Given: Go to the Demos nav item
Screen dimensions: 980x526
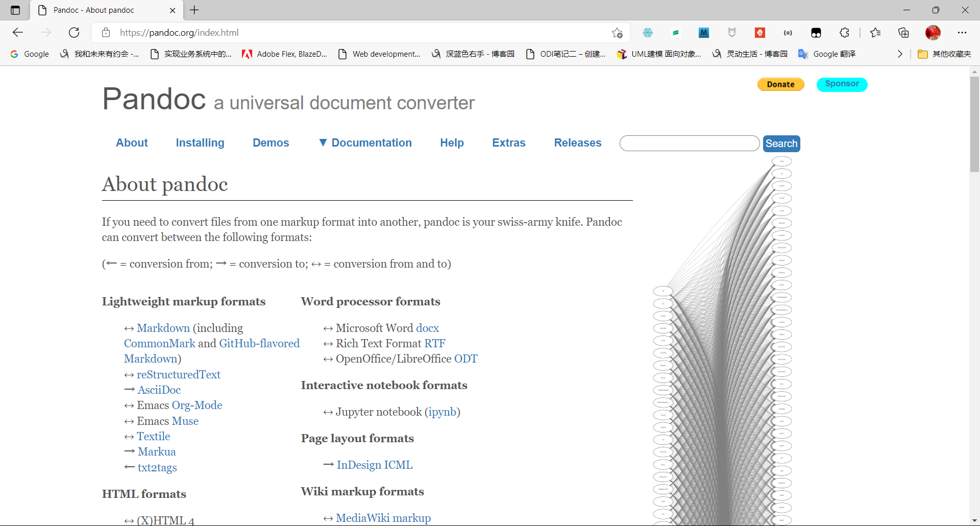Looking at the screenshot, I should click(271, 143).
